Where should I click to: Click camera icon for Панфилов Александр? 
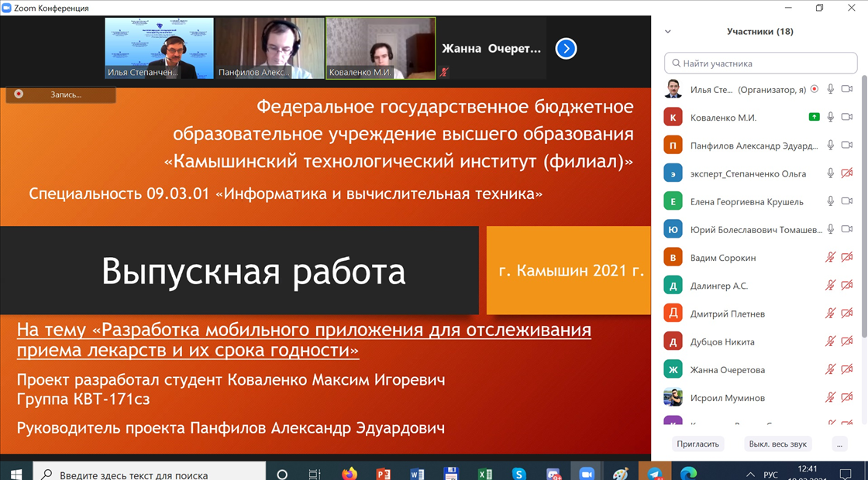(x=847, y=146)
